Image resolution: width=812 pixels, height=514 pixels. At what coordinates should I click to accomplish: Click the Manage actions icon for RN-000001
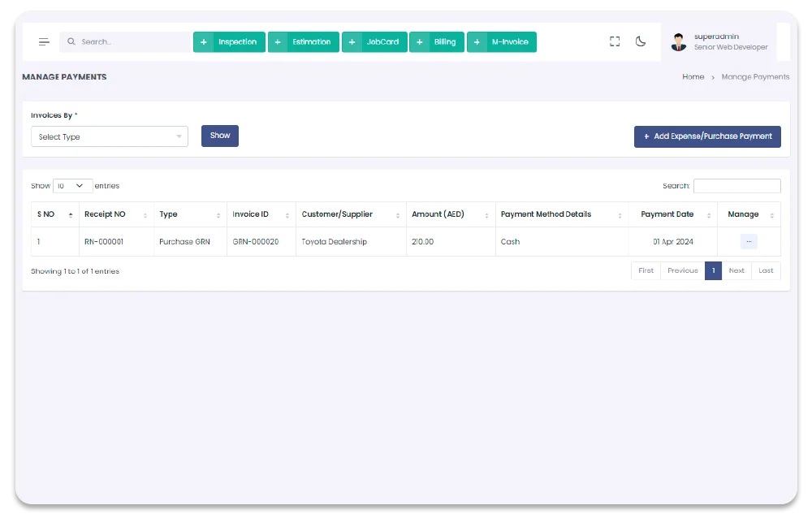pyautogui.click(x=749, y=241)
